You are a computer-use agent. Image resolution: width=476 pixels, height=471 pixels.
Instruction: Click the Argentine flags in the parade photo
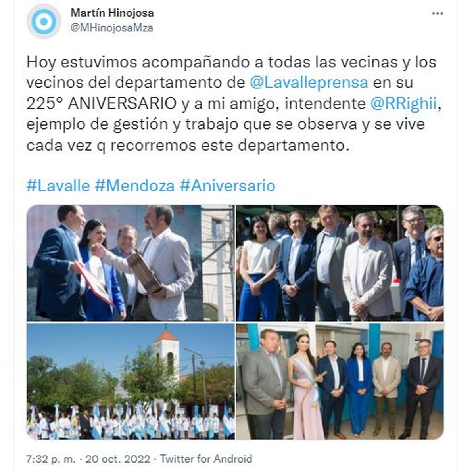(131, 420)
